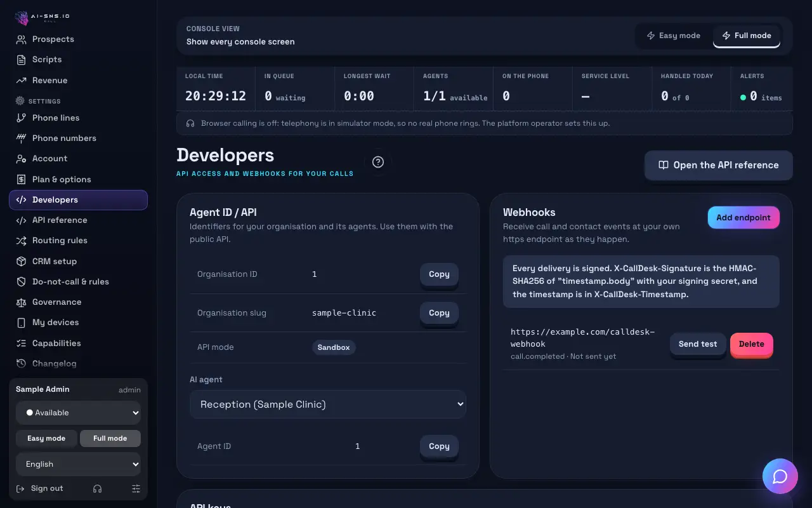Toggle Easy mode in the sidebar user panel
Viewport: 812px width, 508px height.
[x=46, y=438]
